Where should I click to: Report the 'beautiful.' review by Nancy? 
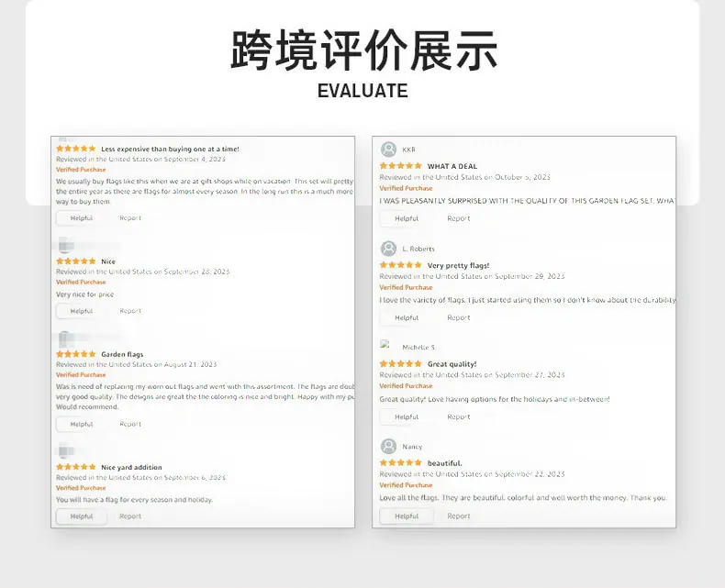458,516
